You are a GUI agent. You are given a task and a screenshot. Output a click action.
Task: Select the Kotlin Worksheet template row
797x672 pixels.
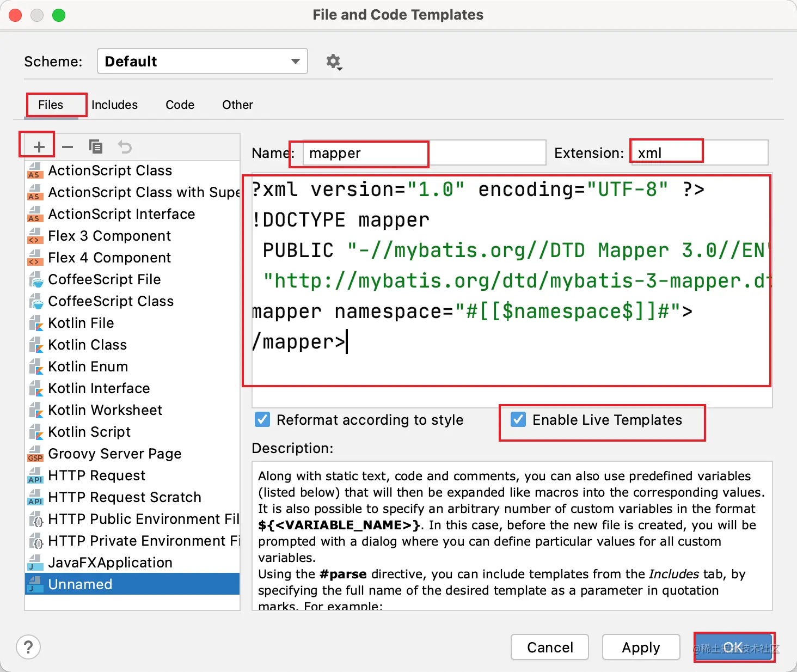coord(132,410)
